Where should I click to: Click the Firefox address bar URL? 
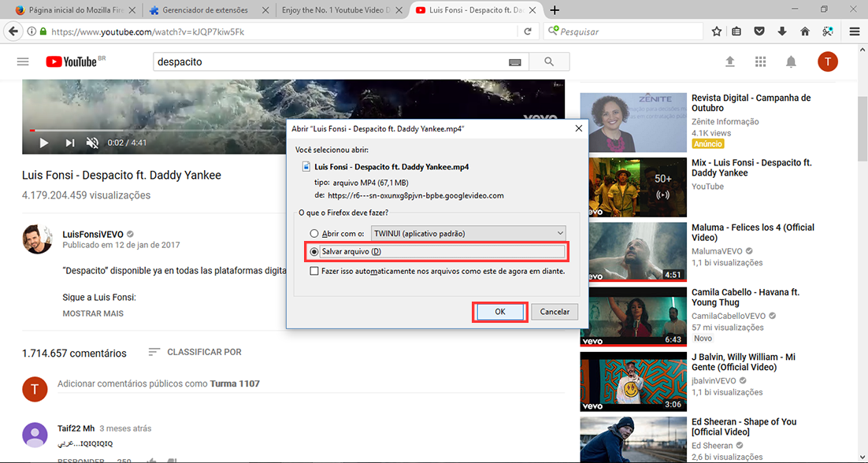pyautogui.click(x=148, y=32)
